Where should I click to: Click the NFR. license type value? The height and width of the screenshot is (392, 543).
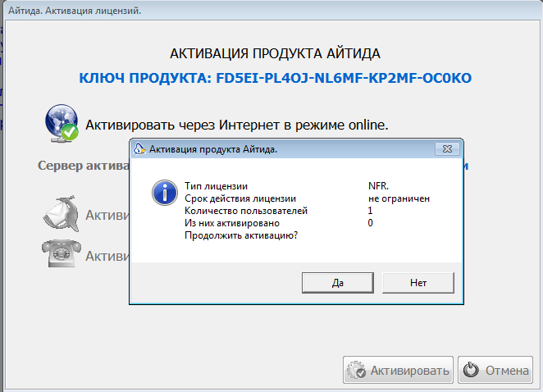[x=378, y=186]
